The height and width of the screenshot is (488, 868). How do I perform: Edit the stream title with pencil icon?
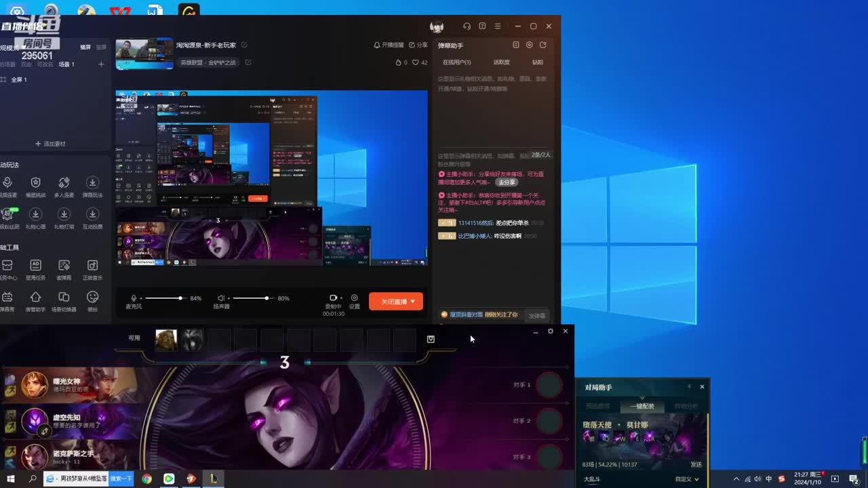point(244,45)
